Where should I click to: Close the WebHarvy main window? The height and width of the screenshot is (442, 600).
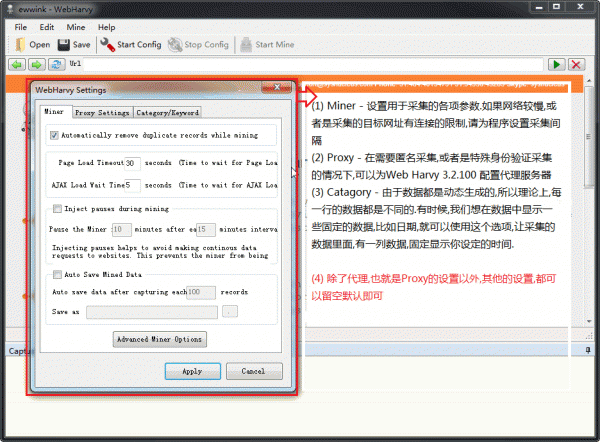(x=580, y=7)
